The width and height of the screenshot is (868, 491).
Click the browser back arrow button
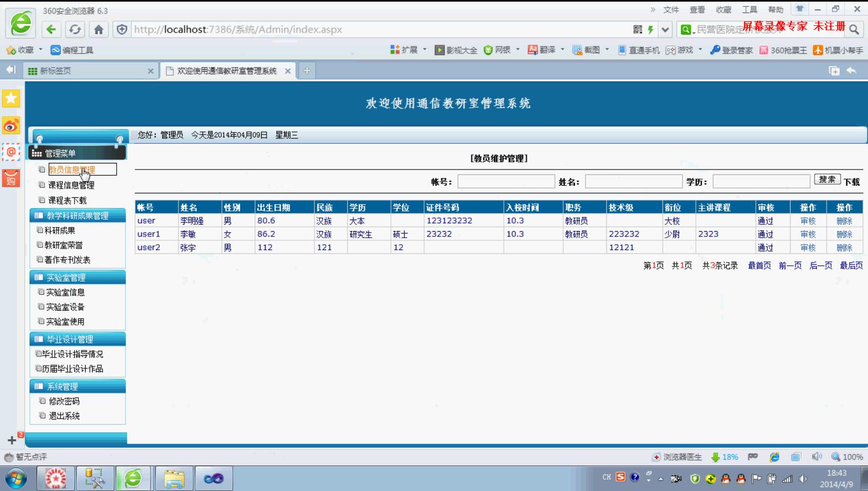[51, 29]
